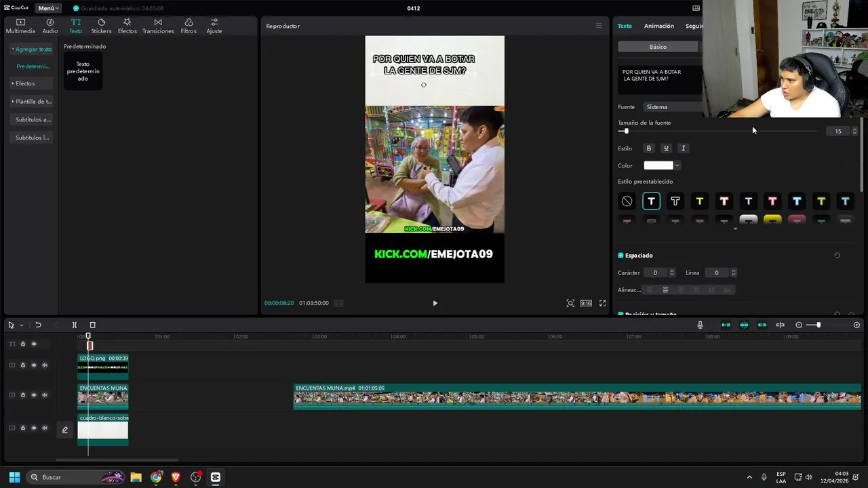Open the selection tool dropdown arrow

(21, 325)
